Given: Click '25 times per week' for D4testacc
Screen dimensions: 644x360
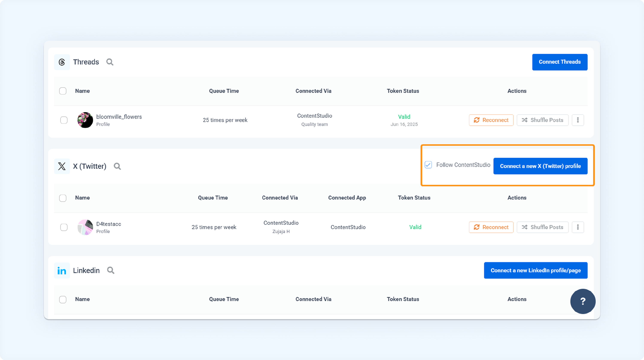Looking at the screenshot, I should point(214,227).
